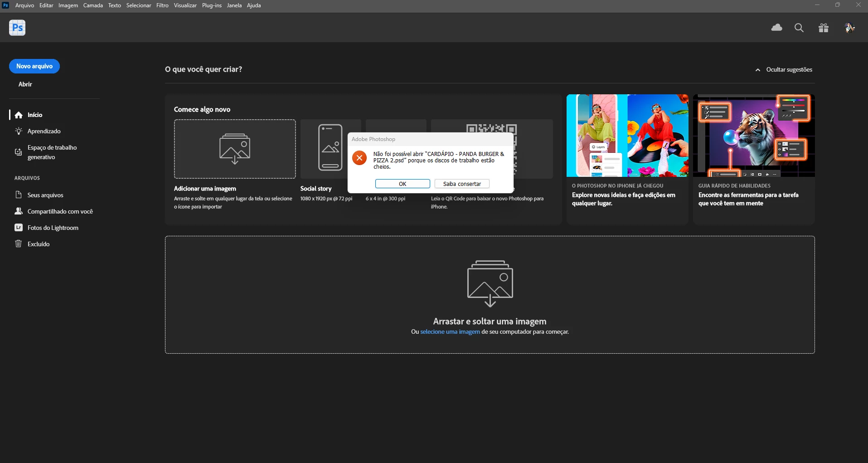Open the cloud sync status icon
Image resolution: width=868 pixels, height=463 pixels.
(776, 28)
